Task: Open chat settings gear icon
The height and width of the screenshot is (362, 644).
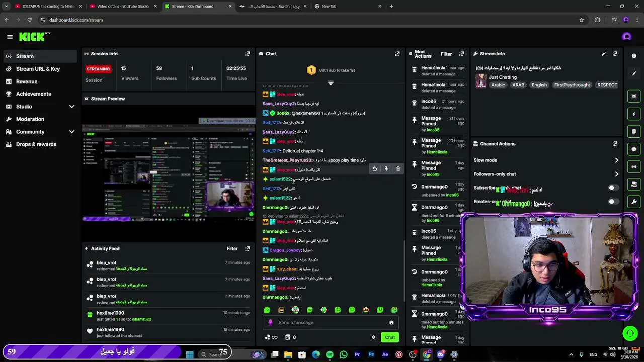Action: tap(373, 337)
